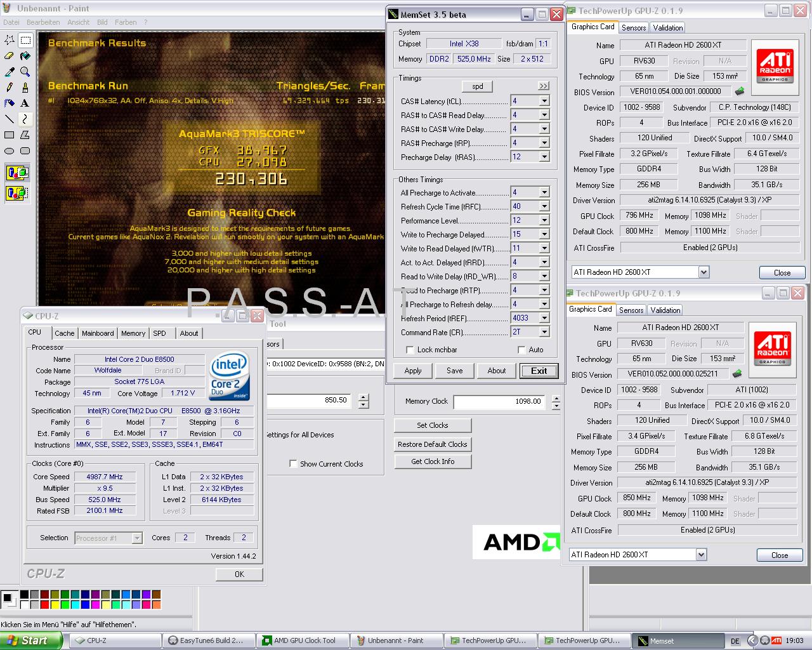Viewport: 812px width, 650px height.
Task: Click the ATI tray icon in system tray
Action: pos(776,640)
